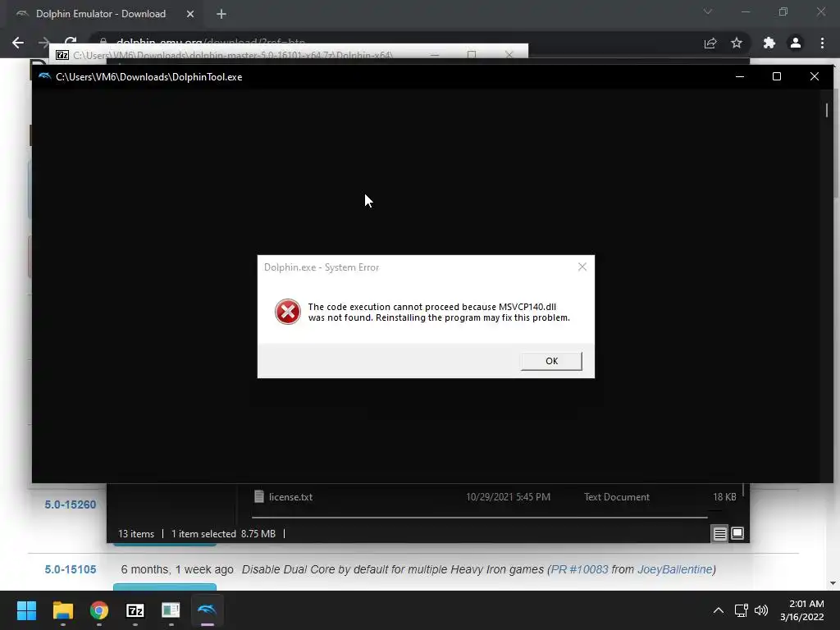Click the 1 item selected 8.75 MB status

(223, 534)
